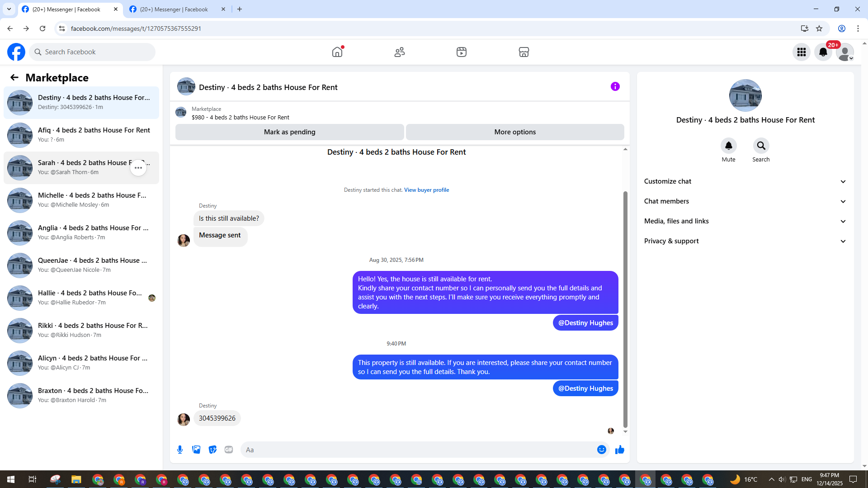Viewport: 868px width, 488px height.
Task: Click the Search Facebook field
Action: (92, 52)
